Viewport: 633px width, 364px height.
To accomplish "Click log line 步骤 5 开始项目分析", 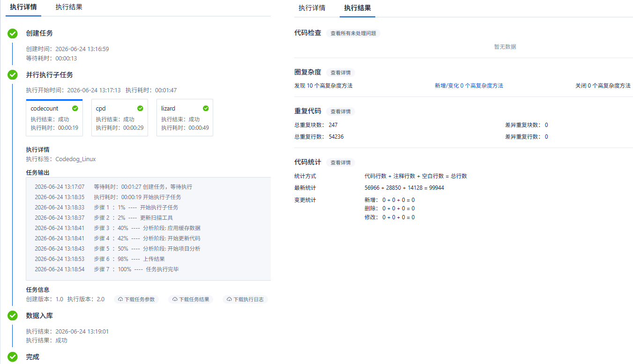I will point(118,249).
